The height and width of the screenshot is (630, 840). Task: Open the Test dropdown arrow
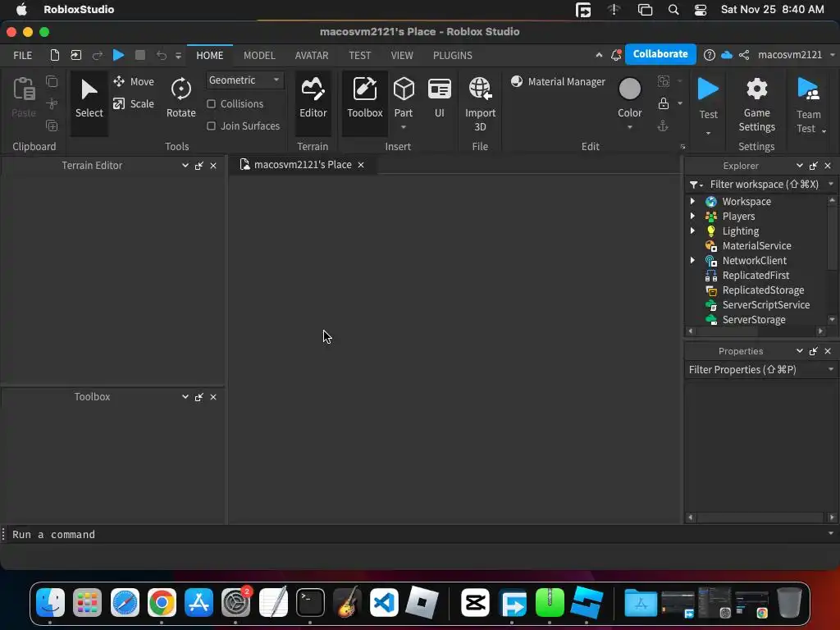pyautogui.click(x=708, y=132)
